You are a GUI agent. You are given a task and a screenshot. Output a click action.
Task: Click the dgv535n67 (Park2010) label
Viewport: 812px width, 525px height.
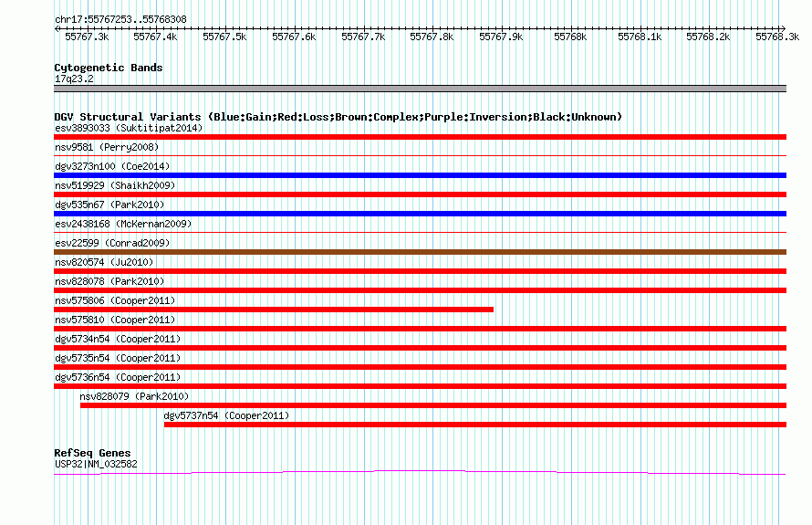pos(109,205)
